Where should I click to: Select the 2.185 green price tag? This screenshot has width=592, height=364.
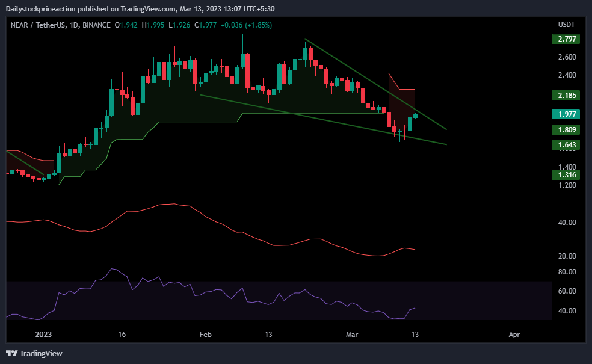pyautogui.click(x=566, y=96)
